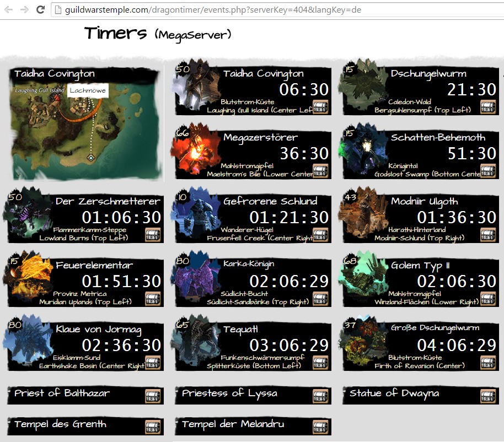Viewport: 504px width, 442px height.
Task: Click the chest icon on Tempel der Melandru bar
Action: 320,427
